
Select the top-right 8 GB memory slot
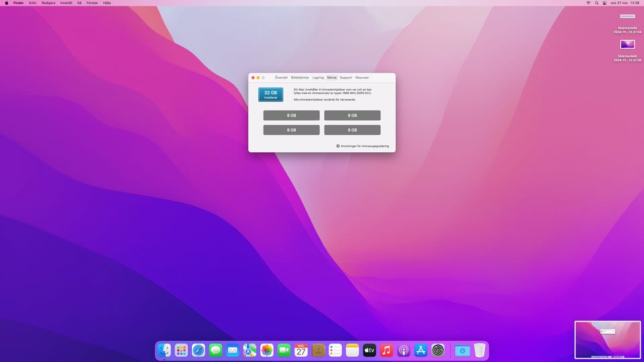pyautogui.click(x=352, y=115)
